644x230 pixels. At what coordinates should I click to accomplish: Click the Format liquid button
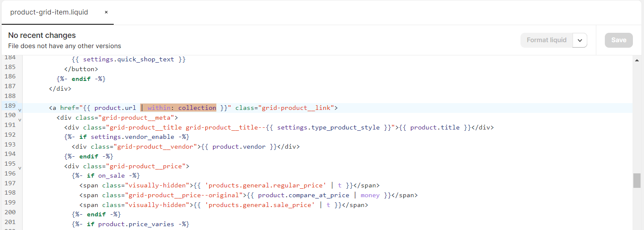[x=546, y=40]
